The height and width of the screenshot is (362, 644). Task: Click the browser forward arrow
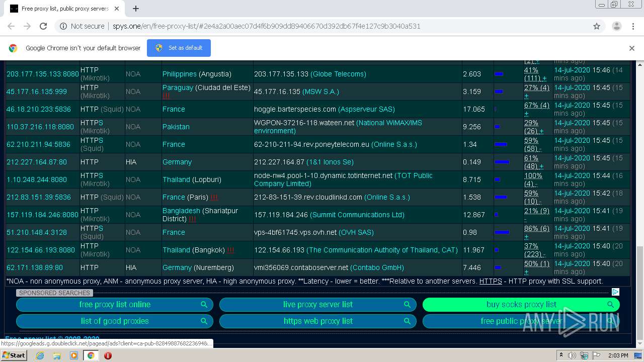[x=27, y=26]
